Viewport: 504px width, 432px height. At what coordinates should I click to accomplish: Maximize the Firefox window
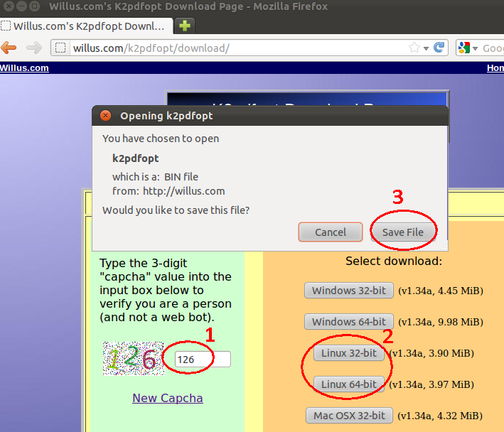[34, 6]
